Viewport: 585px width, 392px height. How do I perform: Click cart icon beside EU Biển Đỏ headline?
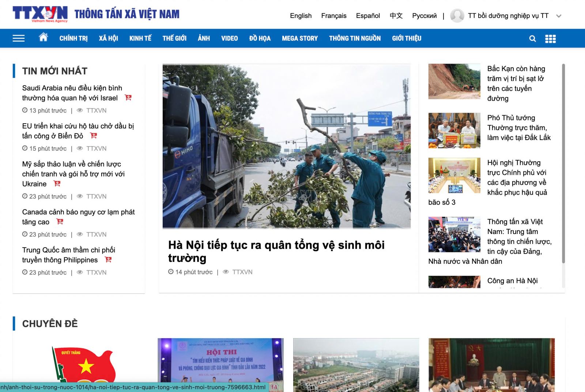coord(94,136)
